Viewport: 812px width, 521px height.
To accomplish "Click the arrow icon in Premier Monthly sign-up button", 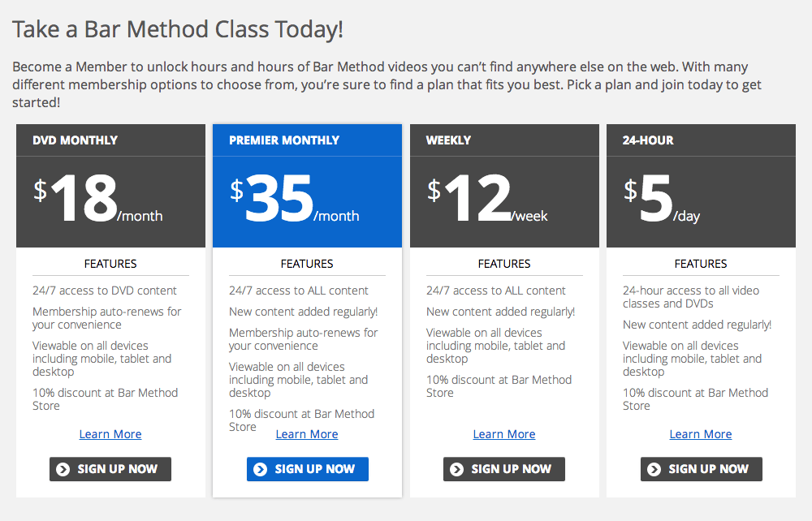I will point(260,469).
